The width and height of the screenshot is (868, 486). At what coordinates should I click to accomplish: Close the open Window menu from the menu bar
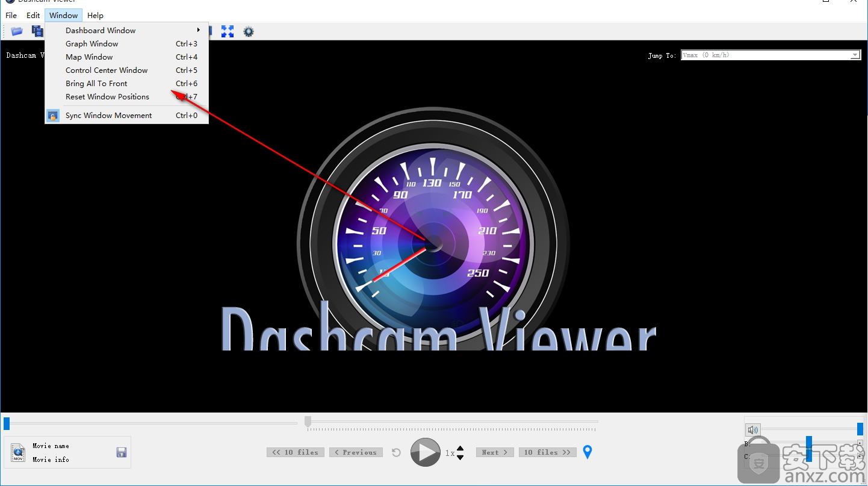tap(63, 15)
